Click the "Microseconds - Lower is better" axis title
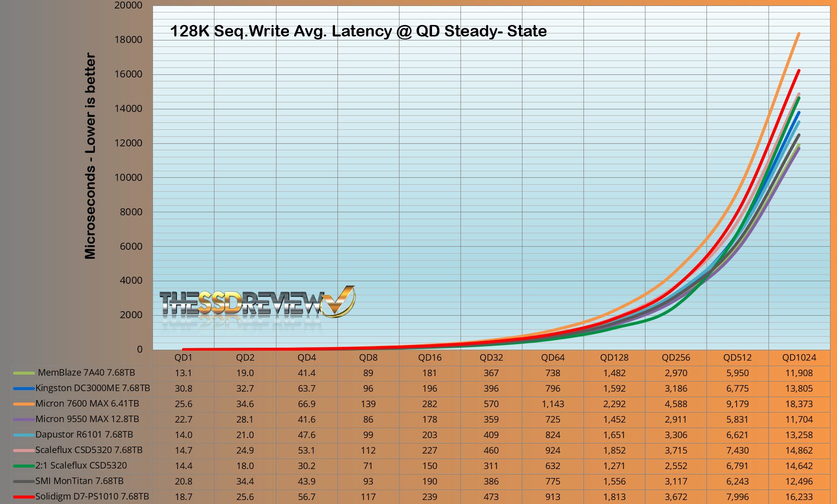This screenshot has height=504, width=837. pyautogui.click(x=90, y=156)
